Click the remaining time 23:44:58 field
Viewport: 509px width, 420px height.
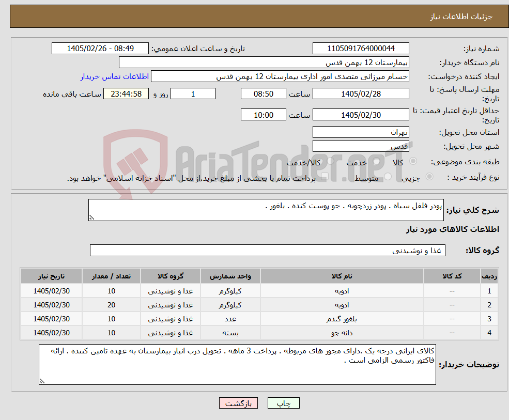point(126,94)
